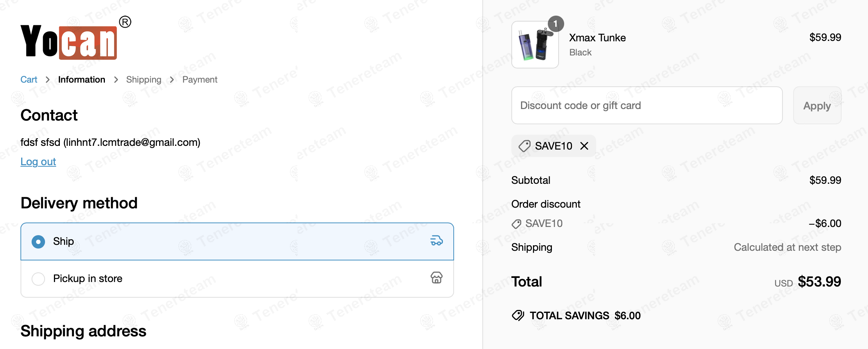Viewport: 868px width, 349px height.
Task: Click the Payment breadcrumb step
Action: tap(200, 80)
